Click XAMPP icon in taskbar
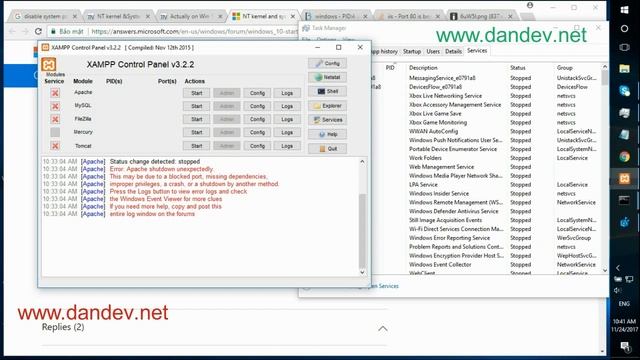Image resolution: width=640 pixels, height=360 pixels. [x=624, y=178]
